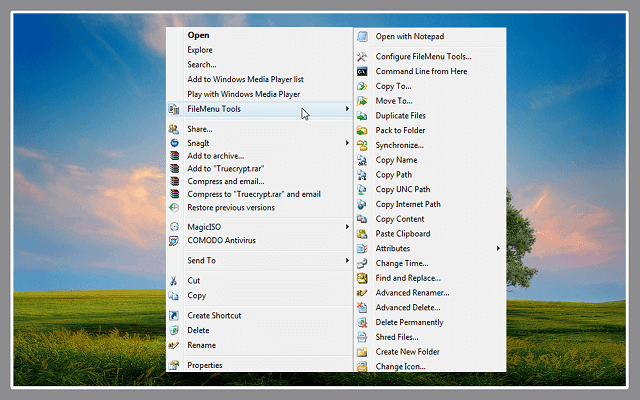Expand the Attributes submenu arrow
The image size is (640, 400).
click(x=498, y=248)
